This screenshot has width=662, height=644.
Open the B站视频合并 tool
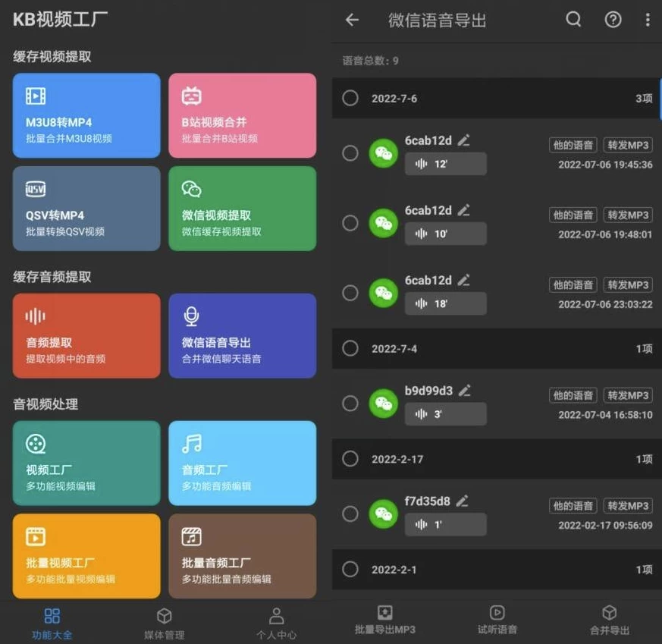[242, 114]
